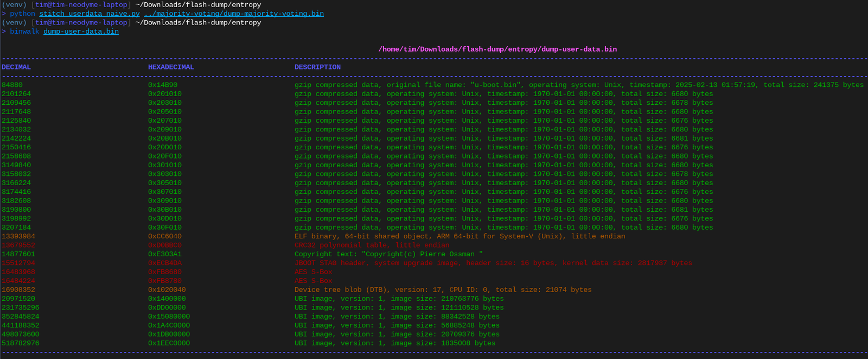This screenshot has height=359, width=868.
Task: Click hex offset 0x15080000
Action: pyautogui.click(x=169, y=317)
